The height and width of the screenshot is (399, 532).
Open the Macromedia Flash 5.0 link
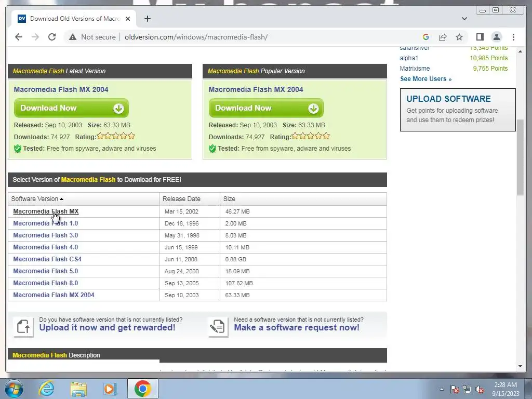[x=46, y=271]
